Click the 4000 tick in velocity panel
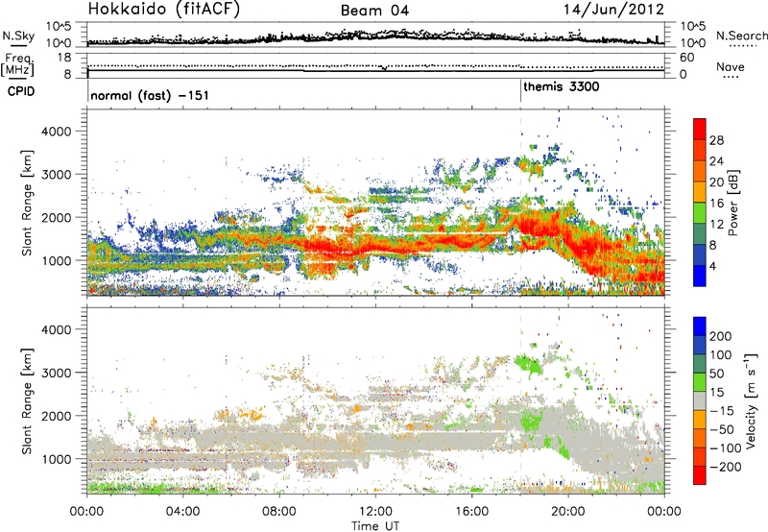768x532 pixels. click(56, 329)
